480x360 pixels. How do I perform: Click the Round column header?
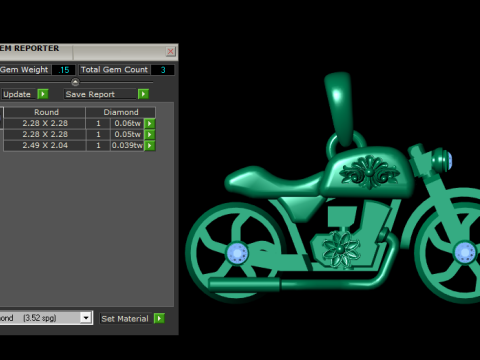45,112
